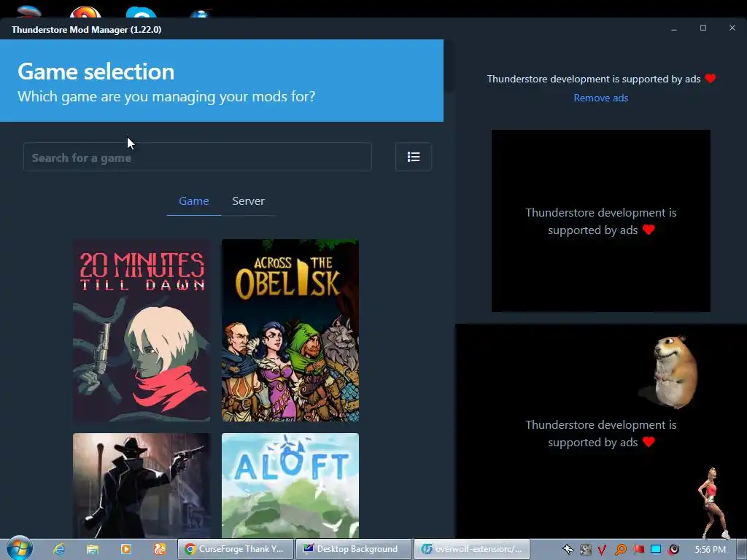This screenshot has height=560, width=747.
Task: Select the 20 Minutes Till Dawn game
Action: pyautogui.click(x=142, y=330)
